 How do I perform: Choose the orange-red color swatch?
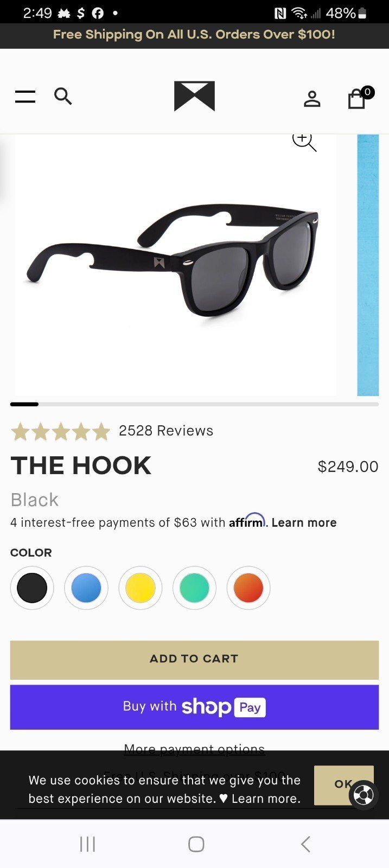point(248,588)
